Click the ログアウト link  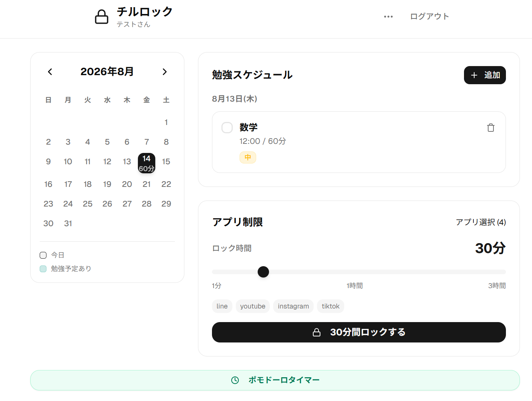pos(430,16)
